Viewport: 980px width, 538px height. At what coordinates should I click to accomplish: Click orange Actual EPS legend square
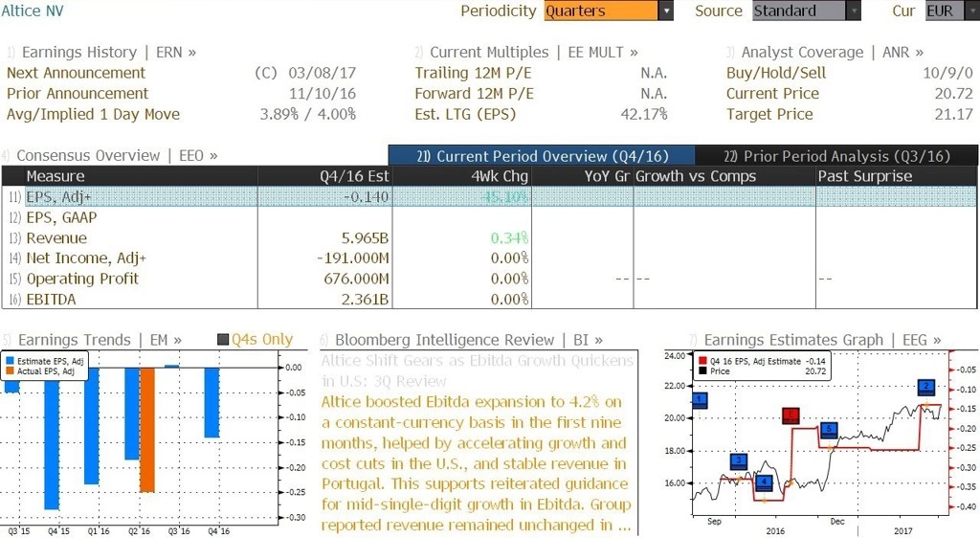[10, 371]
